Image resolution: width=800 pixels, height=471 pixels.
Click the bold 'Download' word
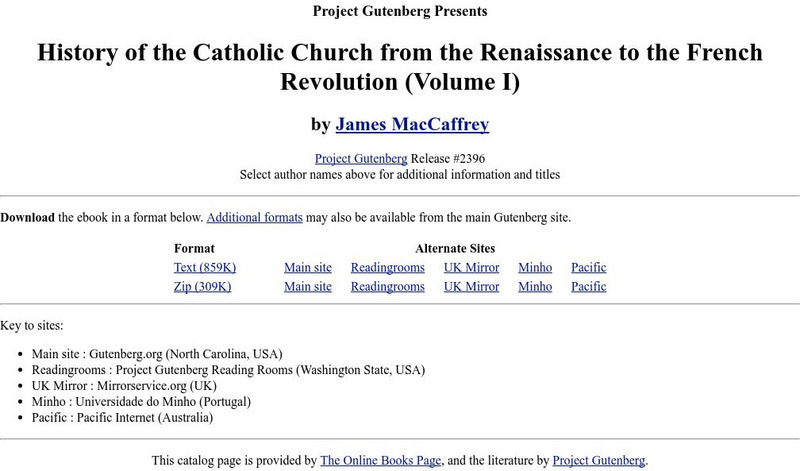point(27,217)
